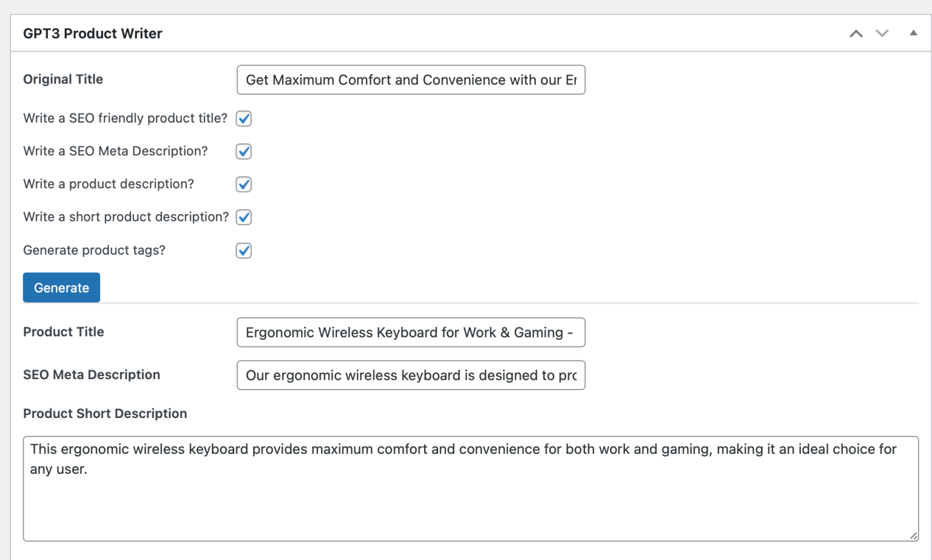Click into the Original Title field

click(x=411, y=80)
